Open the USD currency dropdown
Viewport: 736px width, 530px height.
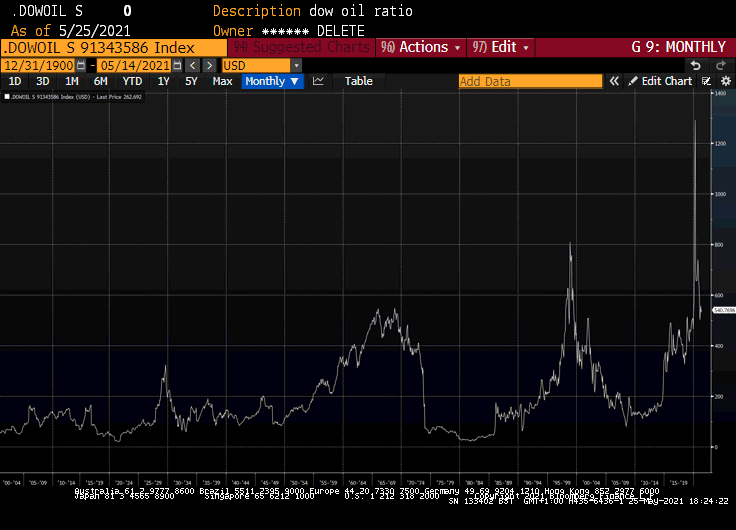tap(296, 65)
